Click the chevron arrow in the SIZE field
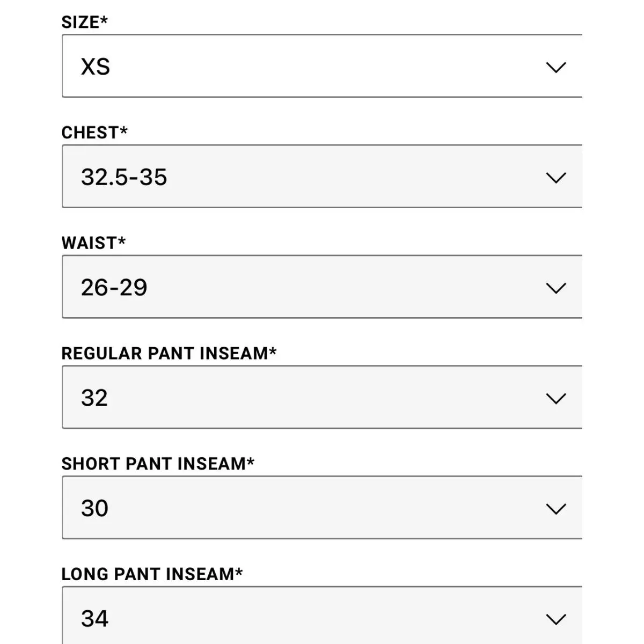This screenshot has height=644, width=644. click(x=556, y=68)
